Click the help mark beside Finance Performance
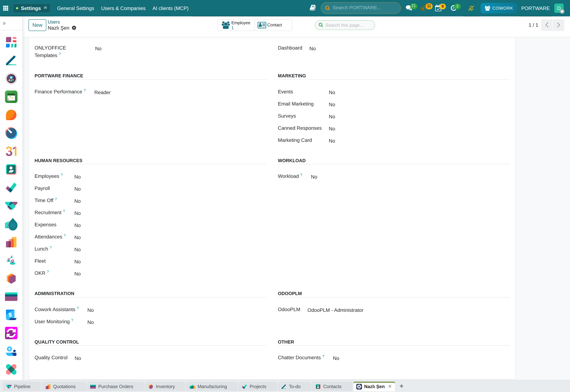570x392 pixels. (85, 90)
